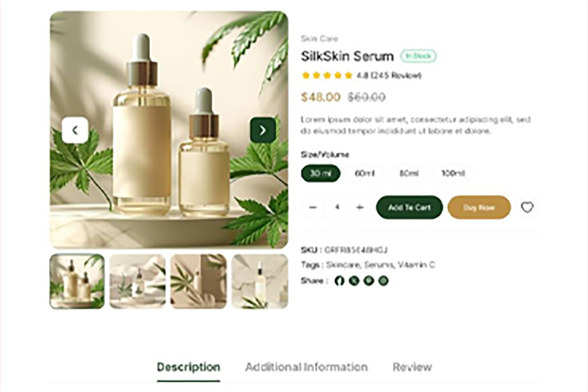Share product on Facebook
Image resolution: width=588 pixels, height=392 pixels.
(x=339, y=281)
